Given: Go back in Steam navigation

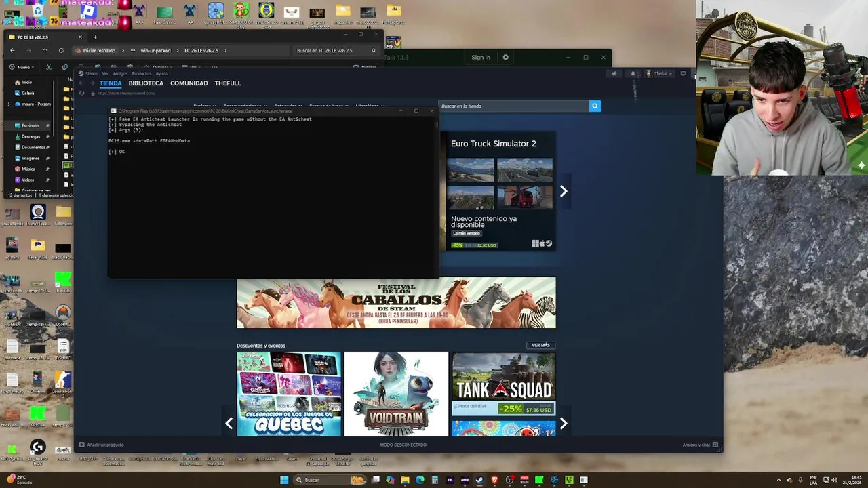Looking at the screenshot, I should click(81, 83).
